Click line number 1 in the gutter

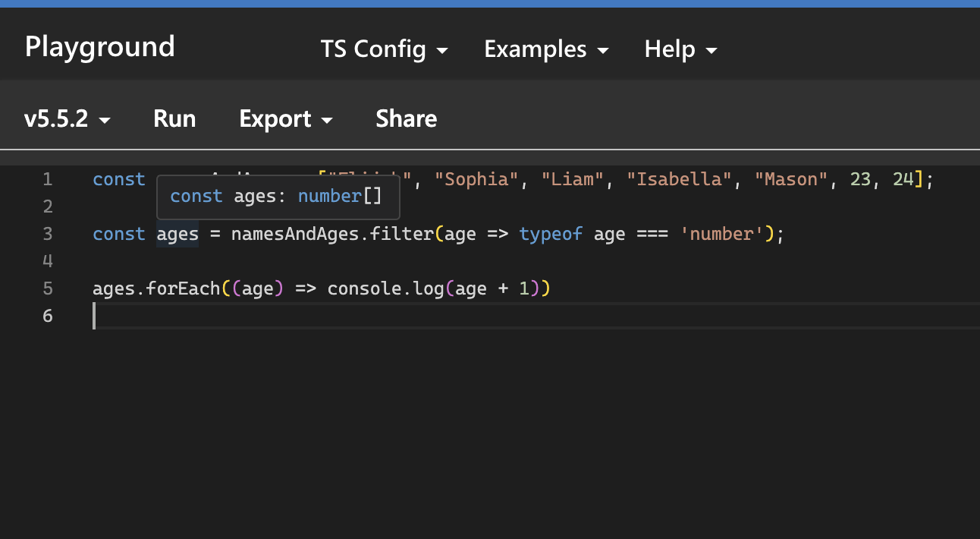tap(47, 179)
